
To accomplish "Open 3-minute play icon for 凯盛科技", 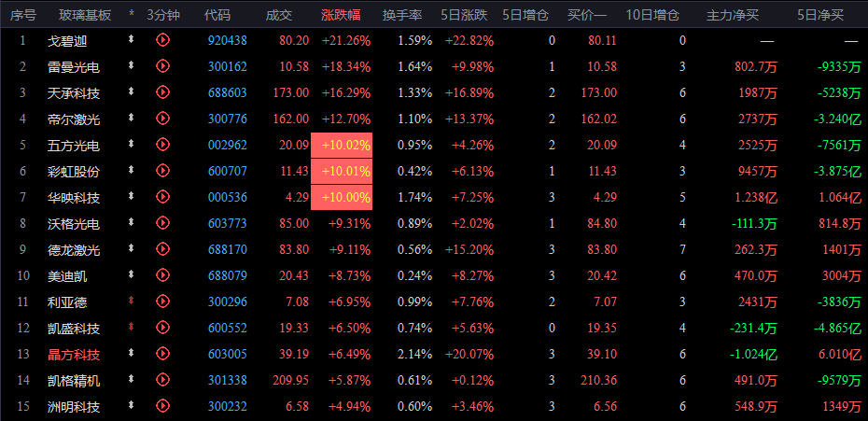I will tap(162, 328).
